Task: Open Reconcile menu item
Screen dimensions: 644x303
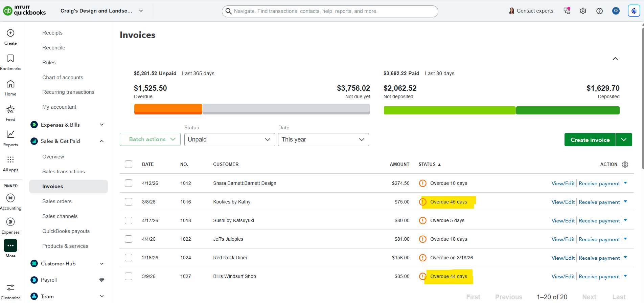Action: coord(54,48)
